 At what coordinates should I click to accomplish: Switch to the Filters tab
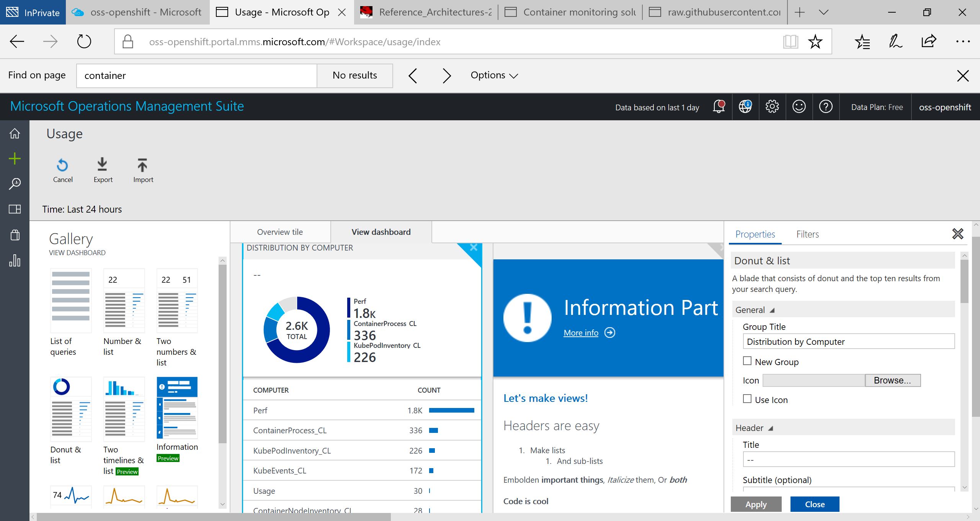point(807,234)
